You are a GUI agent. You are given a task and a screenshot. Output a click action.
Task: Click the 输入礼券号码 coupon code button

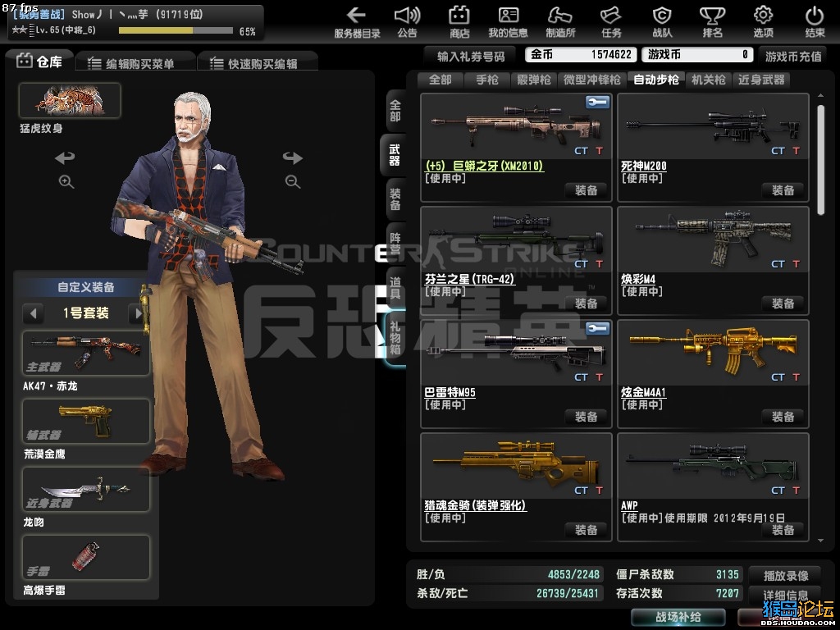(470, 57)
